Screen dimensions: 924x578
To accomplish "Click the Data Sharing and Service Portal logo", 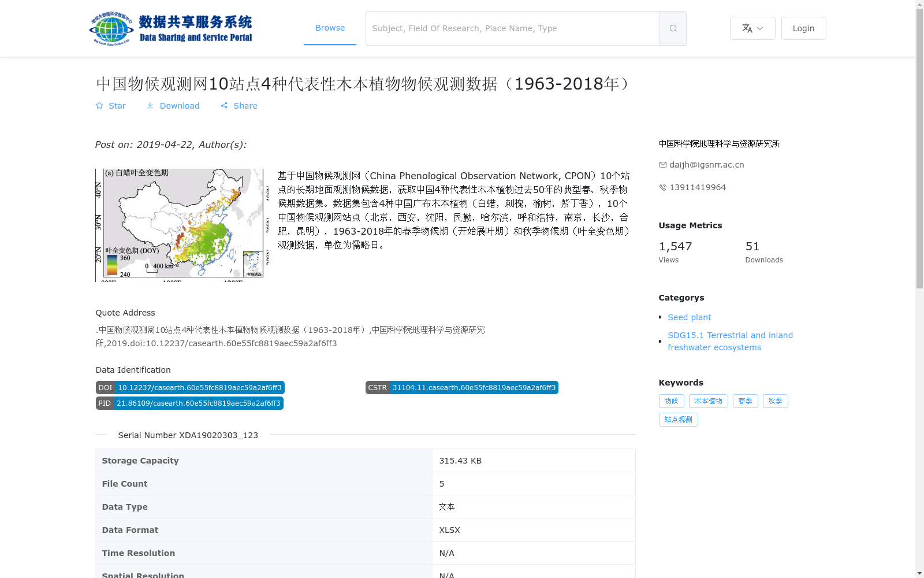I will (x=171, y=28).
